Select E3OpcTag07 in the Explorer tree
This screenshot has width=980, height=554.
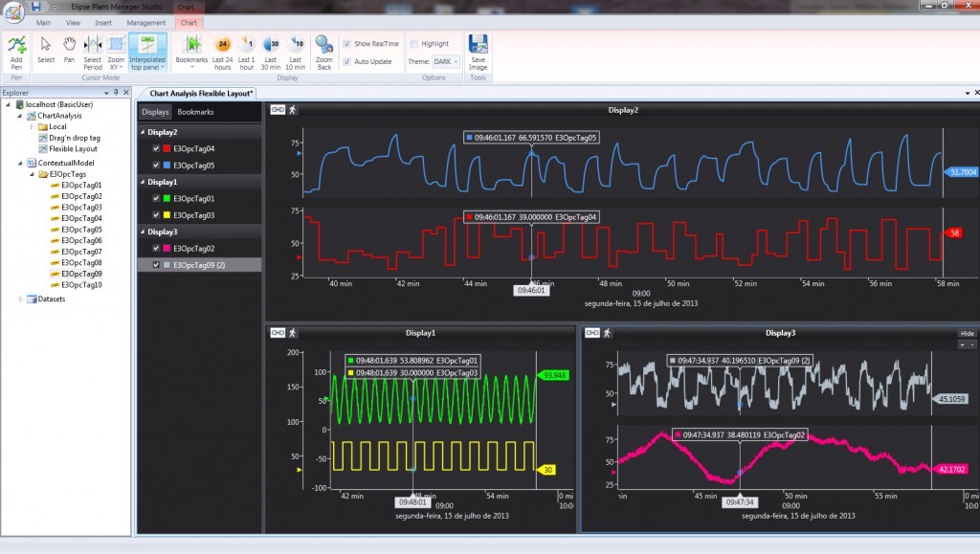pyautogui.click(x=81, y=252)
